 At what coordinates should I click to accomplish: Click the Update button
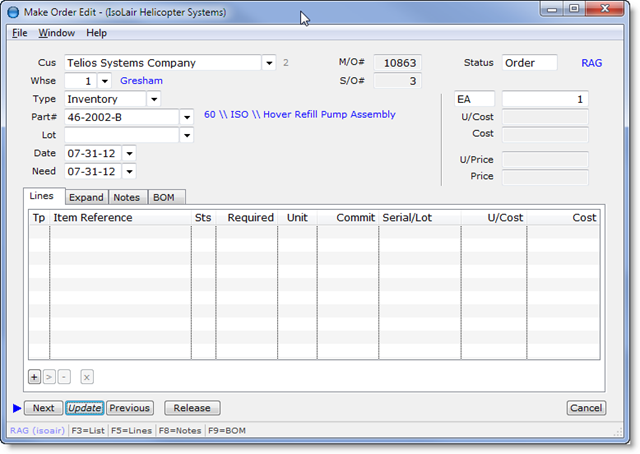click(84, 408)
